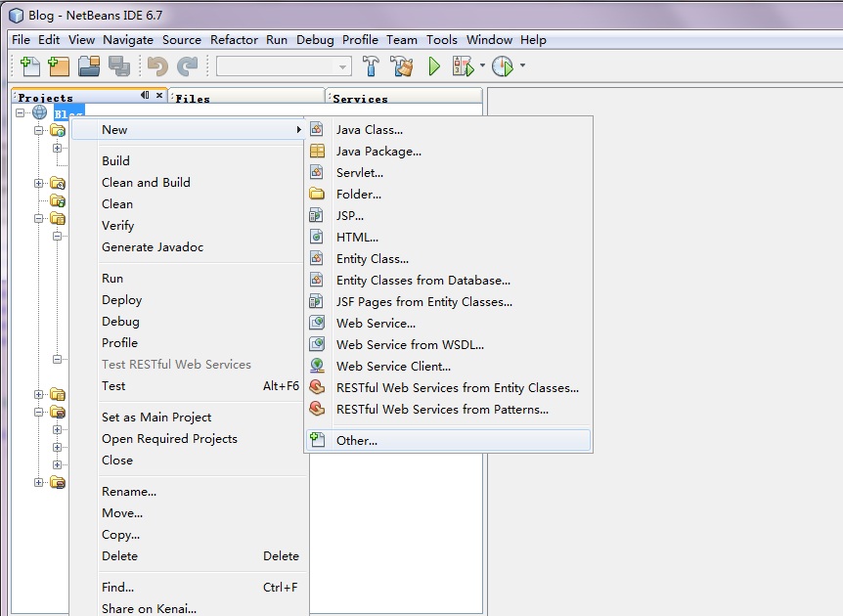The height and width of the screenshot is (616, 843).
Task: Collapse the Blog project root node
Action: coord(20,112)
